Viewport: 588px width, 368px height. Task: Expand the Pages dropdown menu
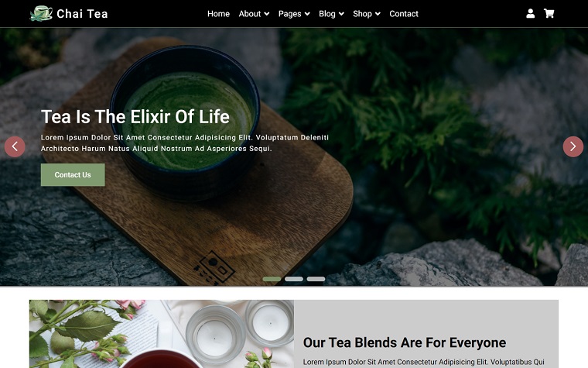(294, 14)
